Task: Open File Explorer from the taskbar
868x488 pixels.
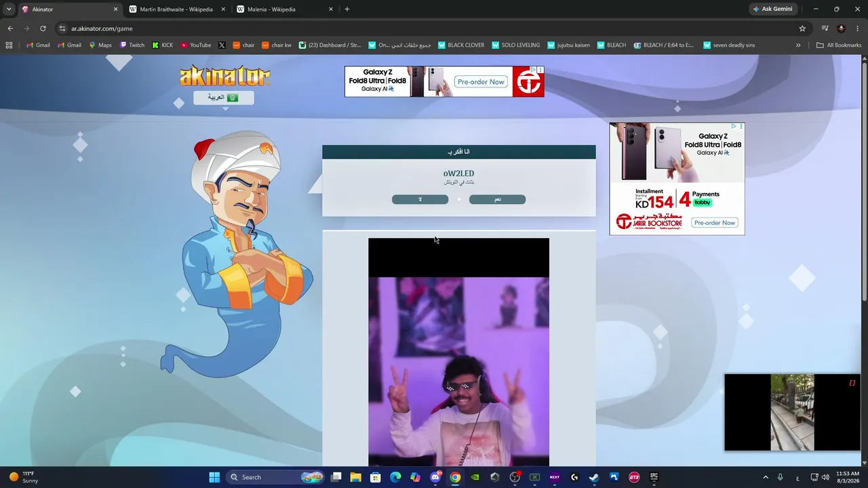Action: coord(355,477)
